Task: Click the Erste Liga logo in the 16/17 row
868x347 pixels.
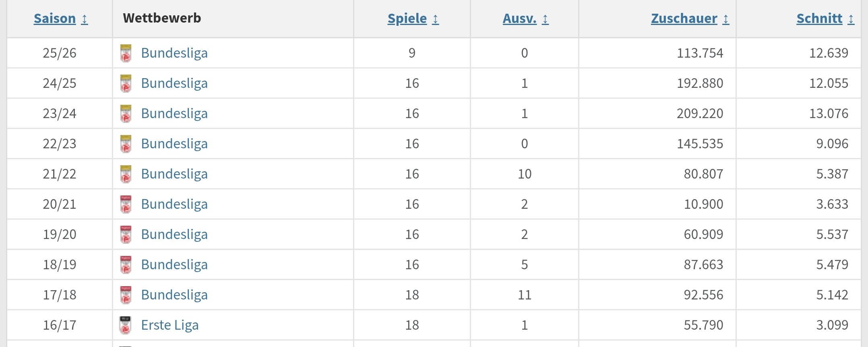Action: [x=126, y=325]
